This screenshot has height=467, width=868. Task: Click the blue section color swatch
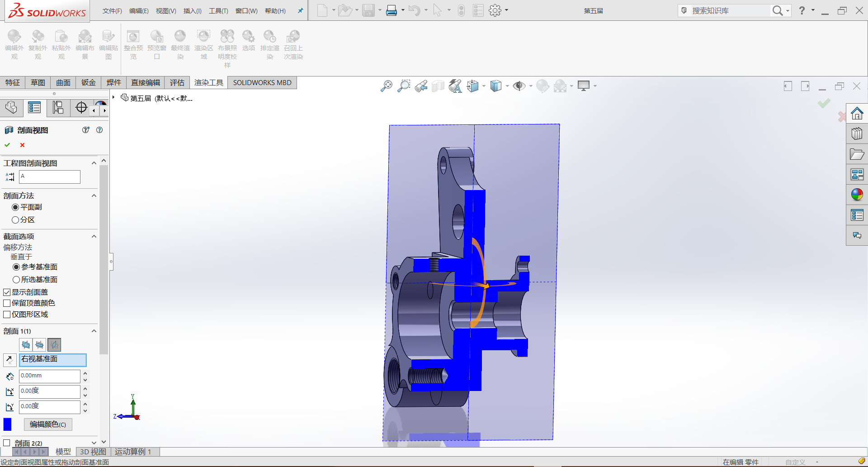click(7, 424)
